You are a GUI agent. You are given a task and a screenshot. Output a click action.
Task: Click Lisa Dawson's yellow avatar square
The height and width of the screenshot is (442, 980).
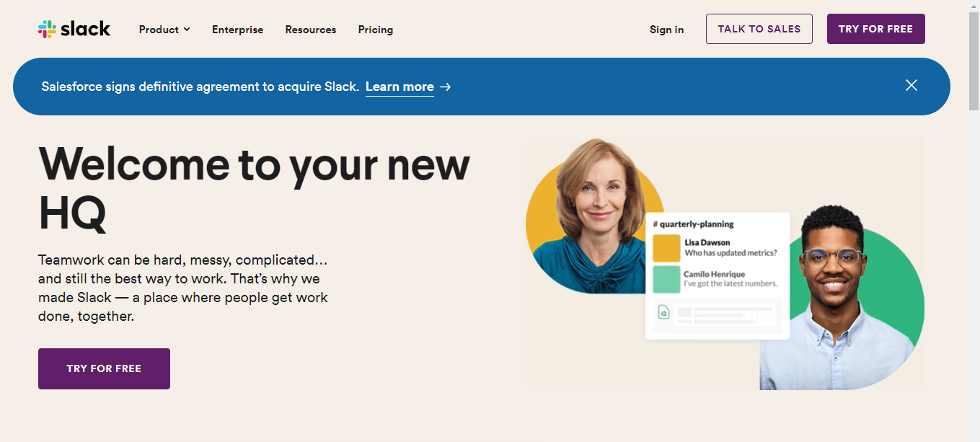point(666,248)
